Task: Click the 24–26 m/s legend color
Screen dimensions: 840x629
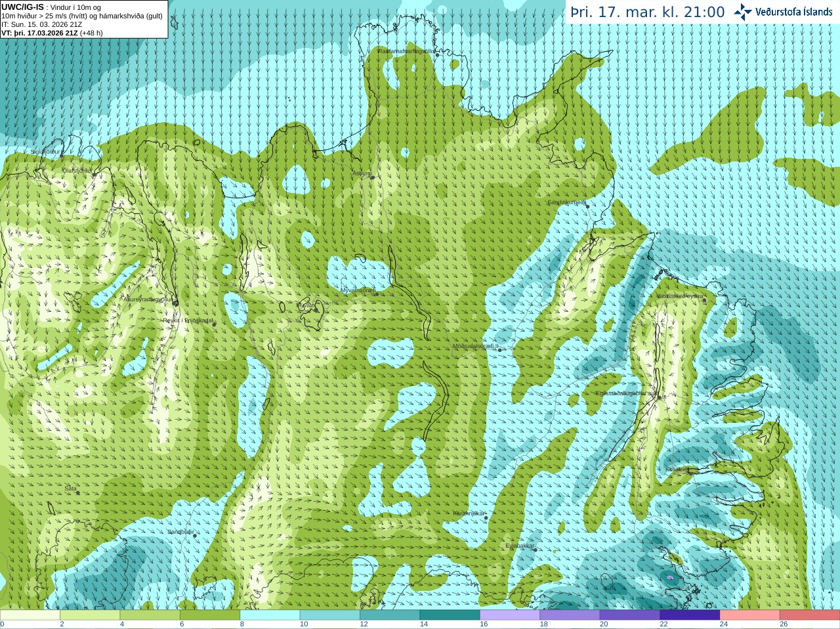Action: tap(750, 615)
